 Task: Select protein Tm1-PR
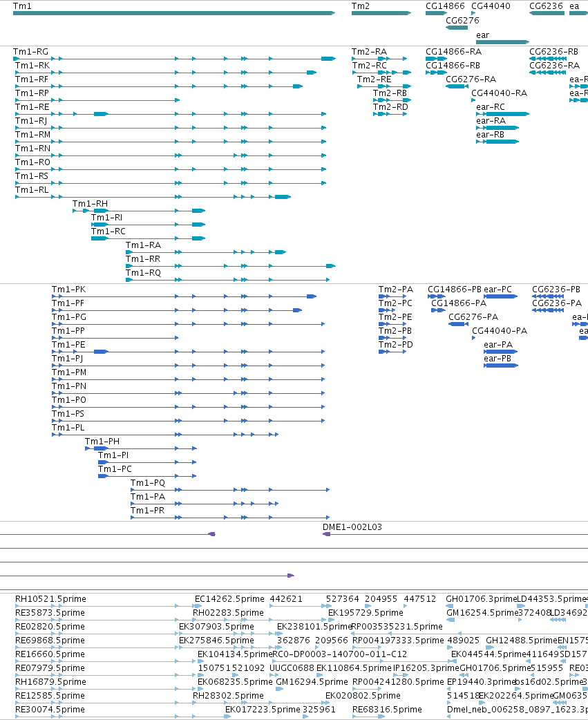point(230,518)
